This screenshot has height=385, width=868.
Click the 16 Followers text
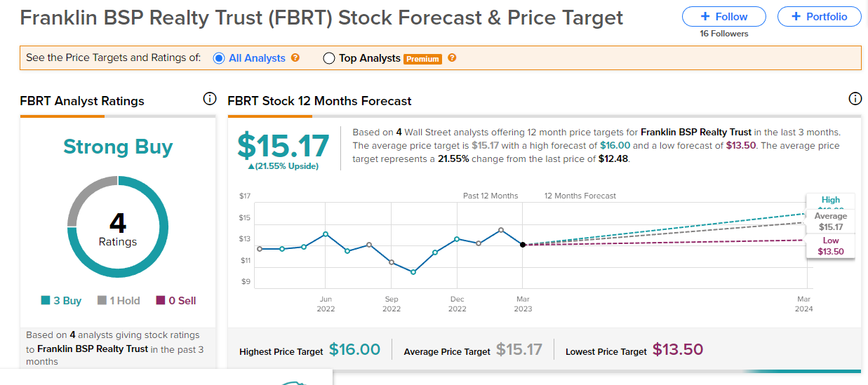(x=724, y=34)
